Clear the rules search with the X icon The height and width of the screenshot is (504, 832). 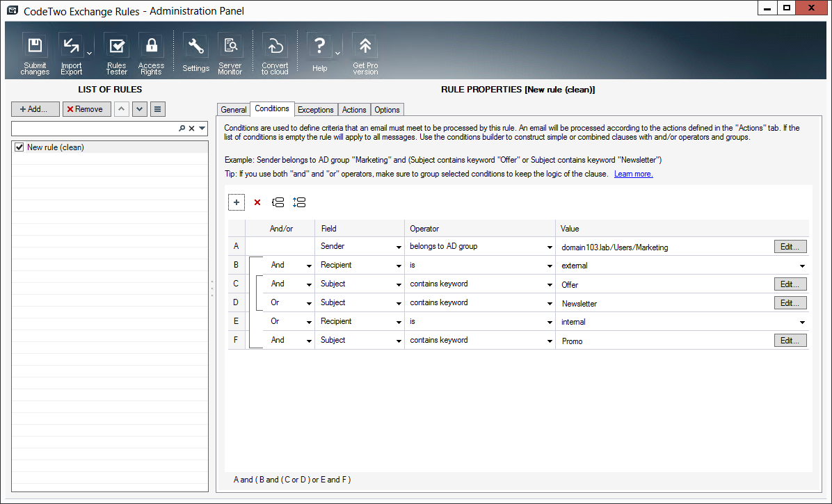tap(192, 128)
